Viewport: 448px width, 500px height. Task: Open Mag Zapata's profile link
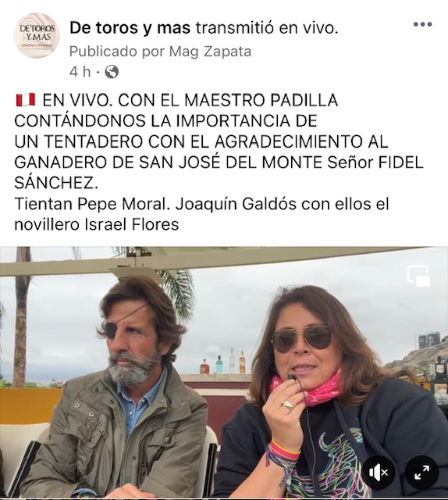210,52
